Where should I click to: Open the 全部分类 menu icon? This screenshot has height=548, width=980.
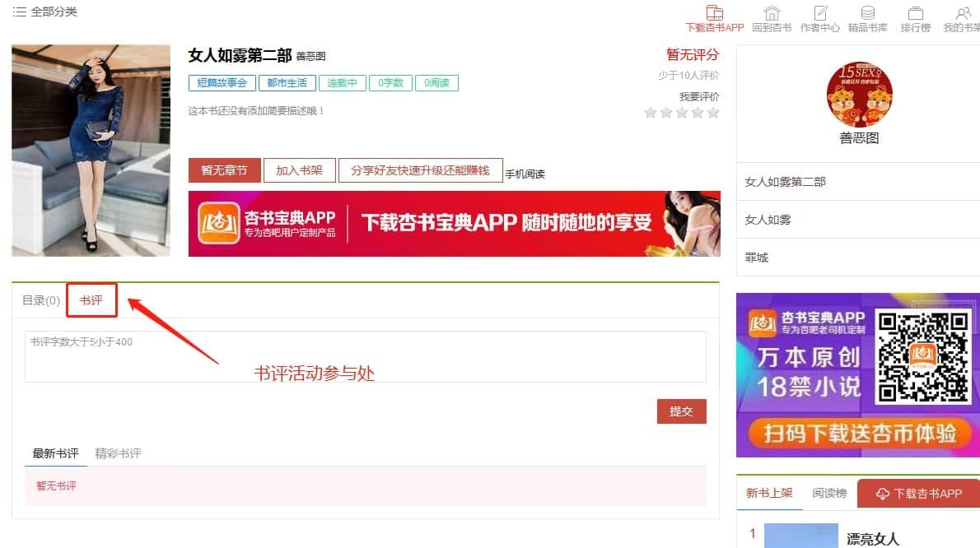20,12
